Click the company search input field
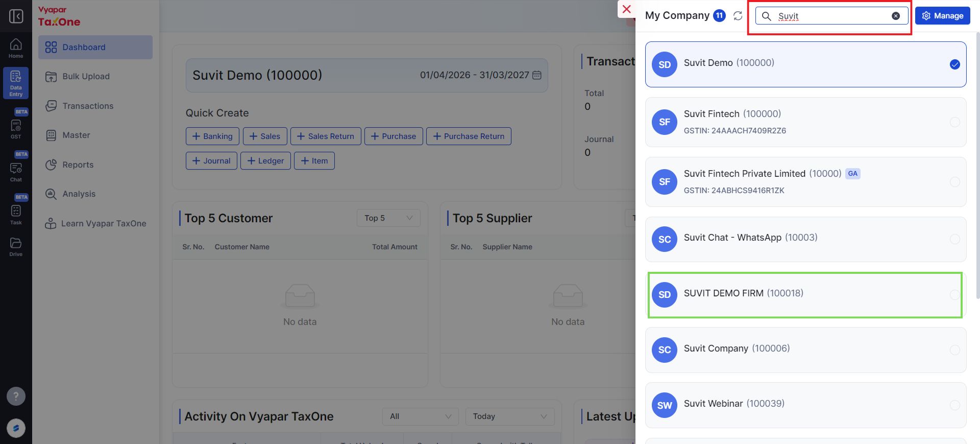 pyautogui.click(x=831, y=16)
